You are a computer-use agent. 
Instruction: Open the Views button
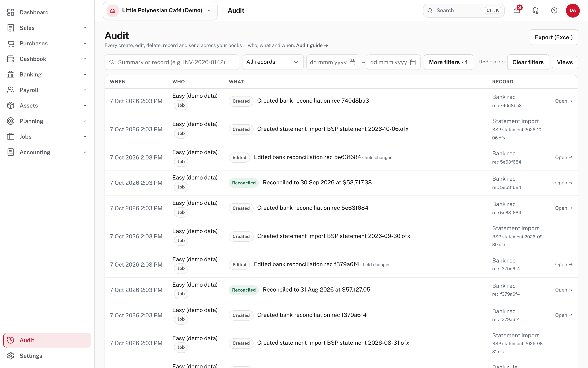click(565, 62)
